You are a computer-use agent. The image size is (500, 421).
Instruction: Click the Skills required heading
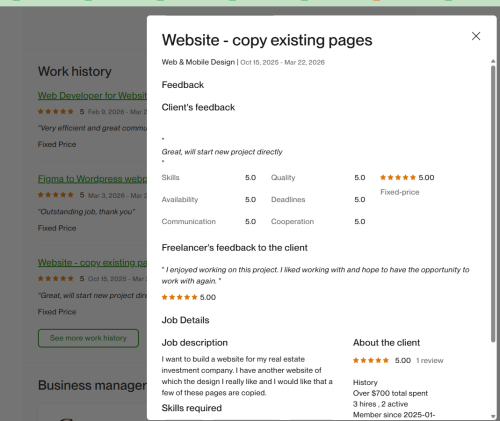click(192, 408)
